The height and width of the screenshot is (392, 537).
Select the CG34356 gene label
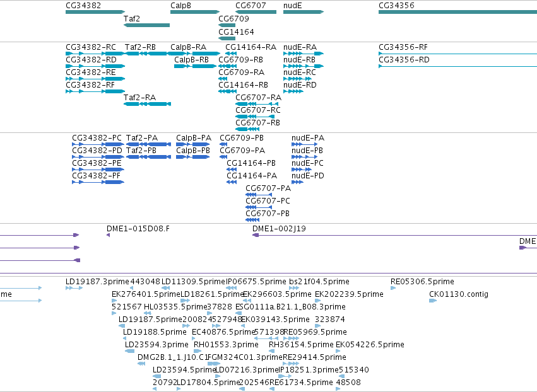(x=396, y=6)
